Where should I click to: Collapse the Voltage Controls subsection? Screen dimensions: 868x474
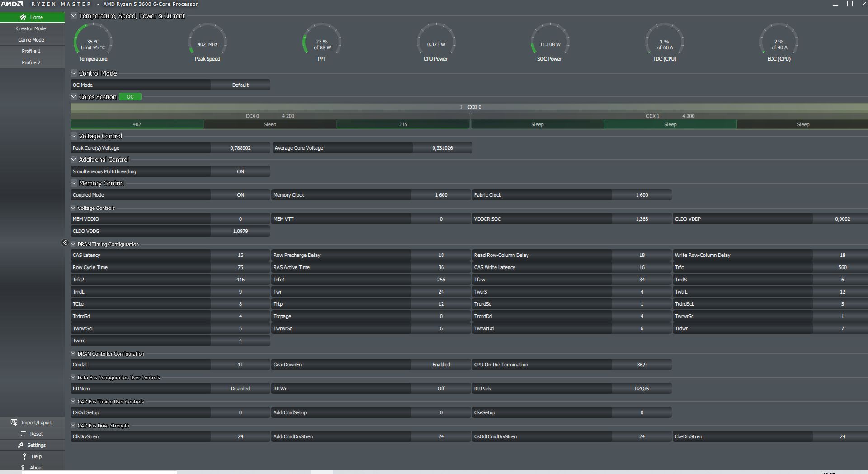(73, 208)
